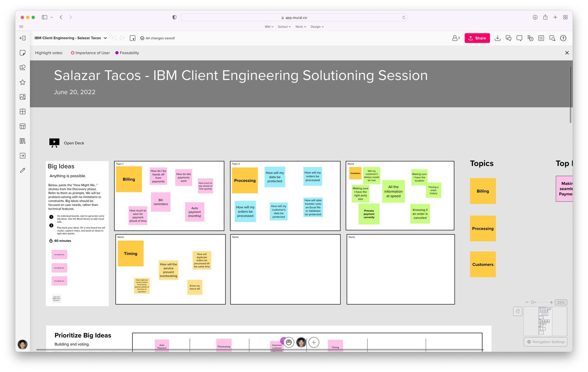This screenshot has width=588, height=372.
Task: Open the icons star tool
Action: click(23, 82)
